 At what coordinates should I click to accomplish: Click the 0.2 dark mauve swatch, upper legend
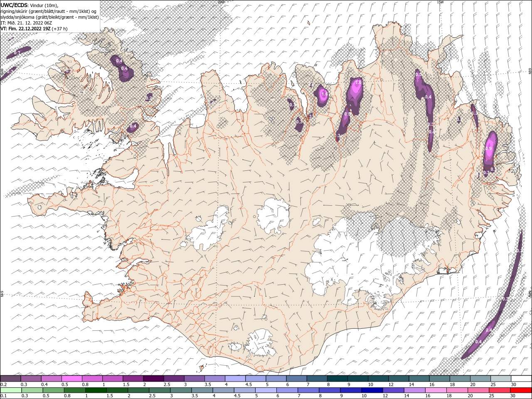click(x=10, y=378)
